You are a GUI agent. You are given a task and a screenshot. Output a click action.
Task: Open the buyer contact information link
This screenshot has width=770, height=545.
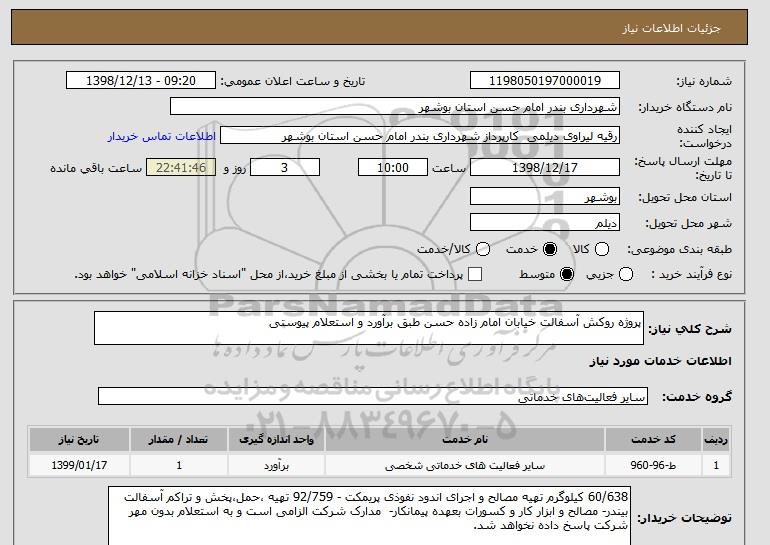tap(162, 136)
